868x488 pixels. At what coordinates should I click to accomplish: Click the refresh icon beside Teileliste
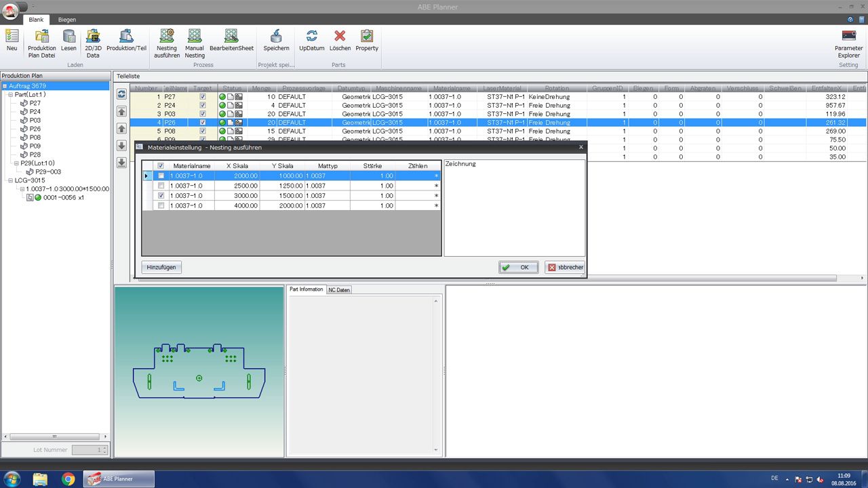pyautogui.click(x=122, y=95)
